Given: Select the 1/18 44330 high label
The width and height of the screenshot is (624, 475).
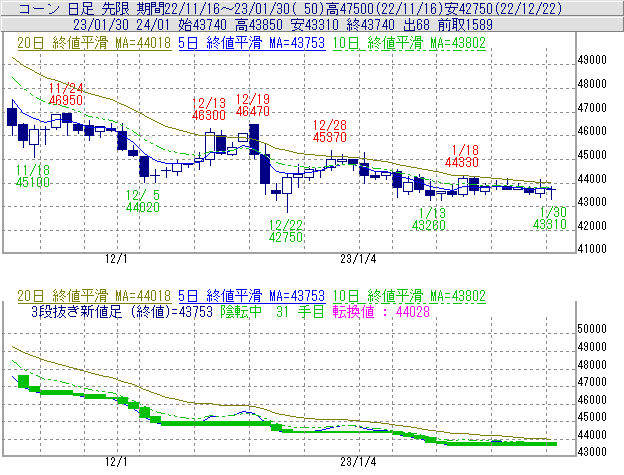Looking at the screenshot, I should pyautogui.click(x=462, y=156).
